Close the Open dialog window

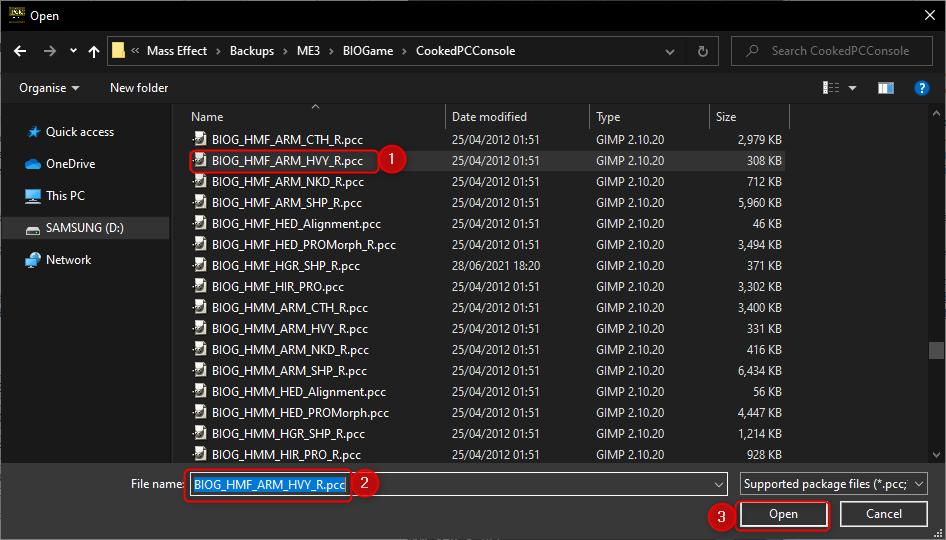(930, 16)
